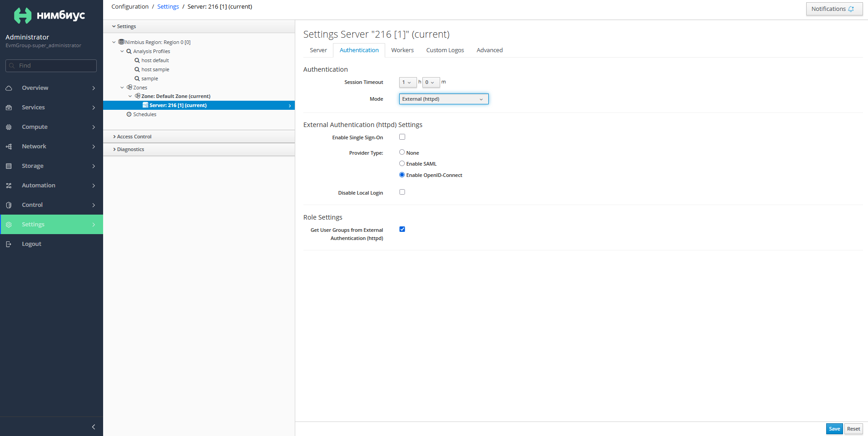The height and width of the screenshot is (436, 868).
Task: Open the Automation menu in sidebar
Action: tap(51, 186)
